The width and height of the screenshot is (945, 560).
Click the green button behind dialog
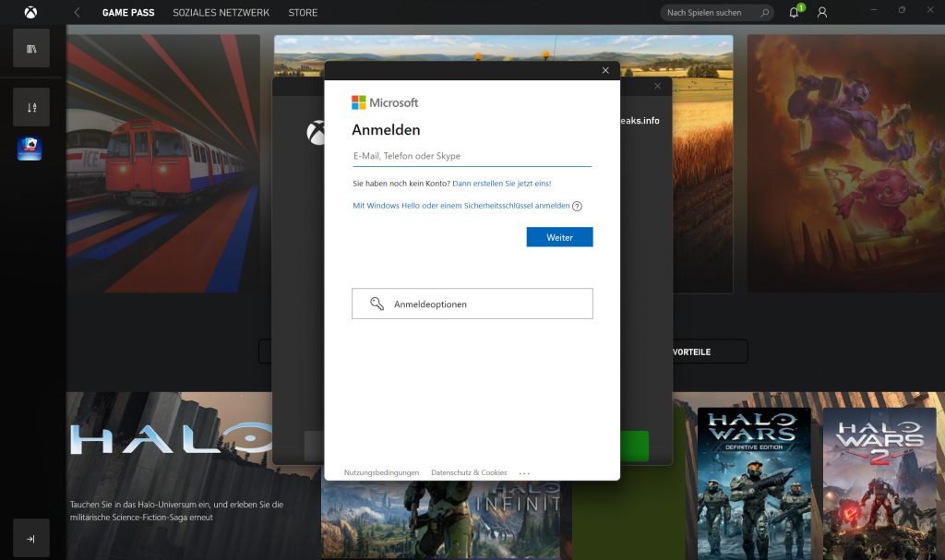(634, 447)
